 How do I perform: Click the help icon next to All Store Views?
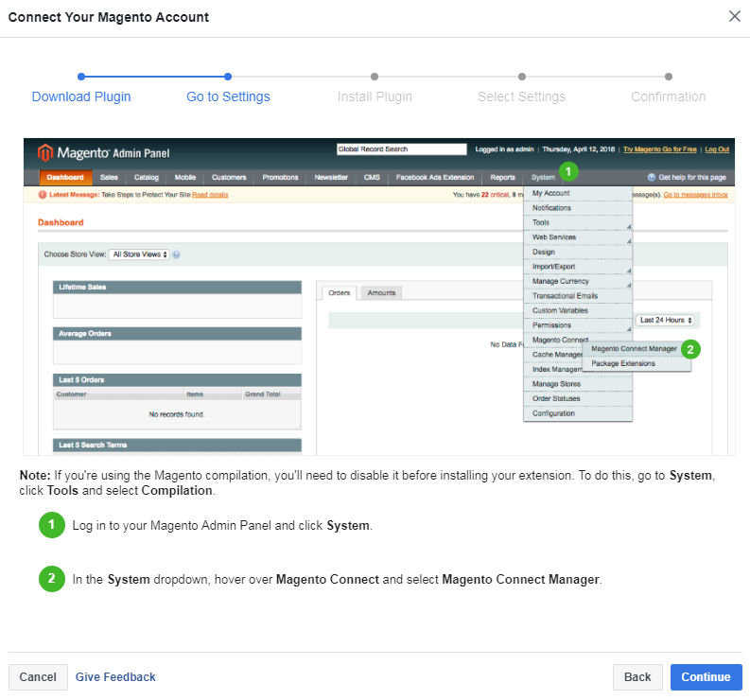176,254
